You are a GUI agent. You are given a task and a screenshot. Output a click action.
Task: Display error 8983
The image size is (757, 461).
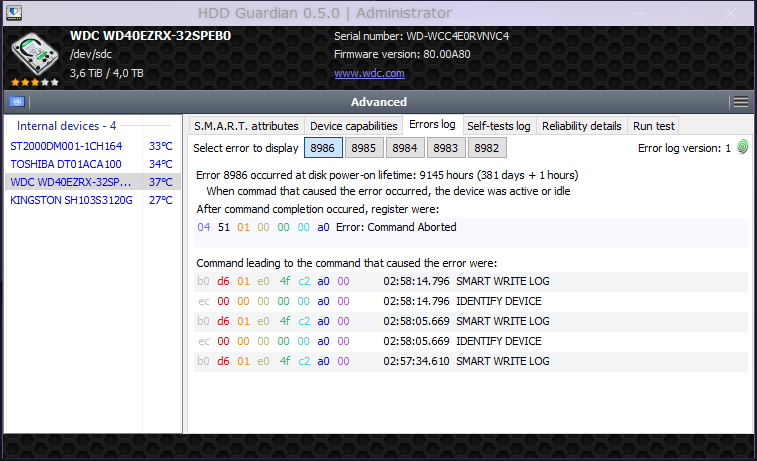(446, 148)
